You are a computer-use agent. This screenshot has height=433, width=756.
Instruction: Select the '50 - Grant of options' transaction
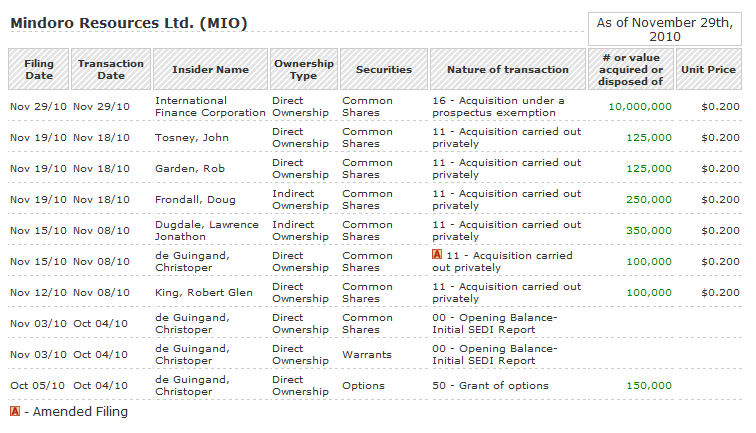[490, 386]
